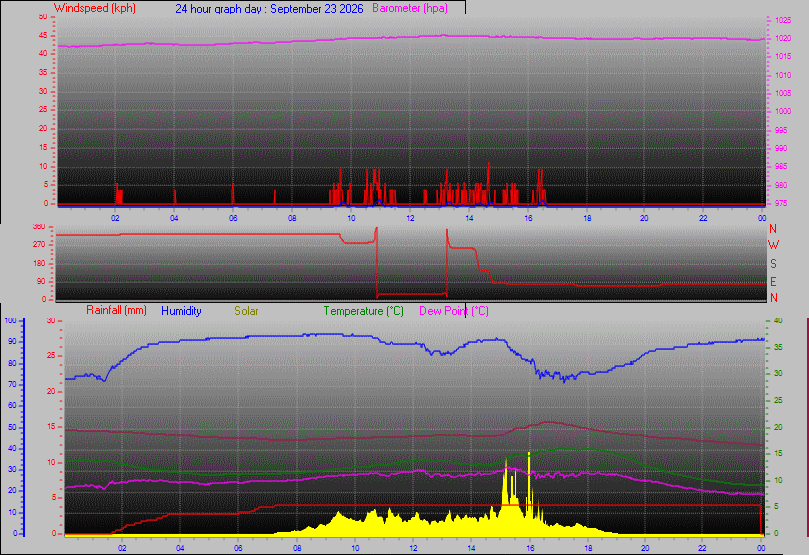Click the 24 hour graph day title

pyautogui.click(x=269, y=9)
